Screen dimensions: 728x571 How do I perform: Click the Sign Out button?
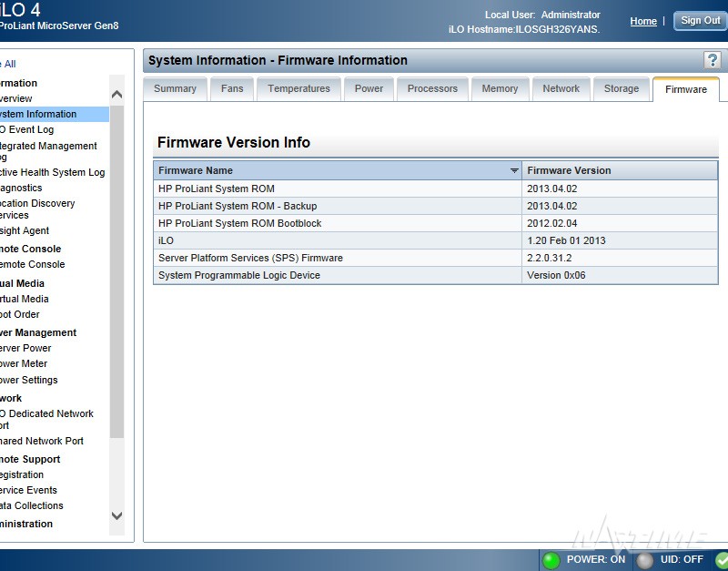pos(700,20)
